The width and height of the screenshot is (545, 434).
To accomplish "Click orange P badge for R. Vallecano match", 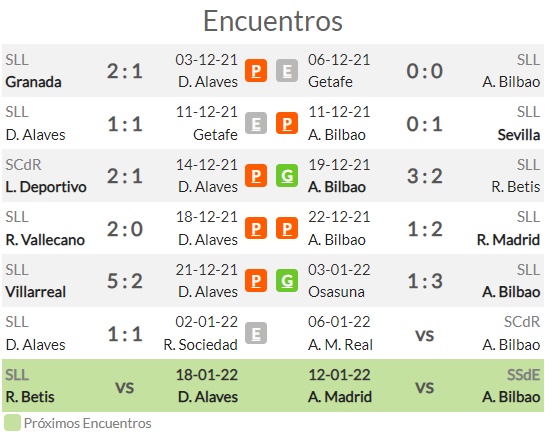I will [256, 228].
